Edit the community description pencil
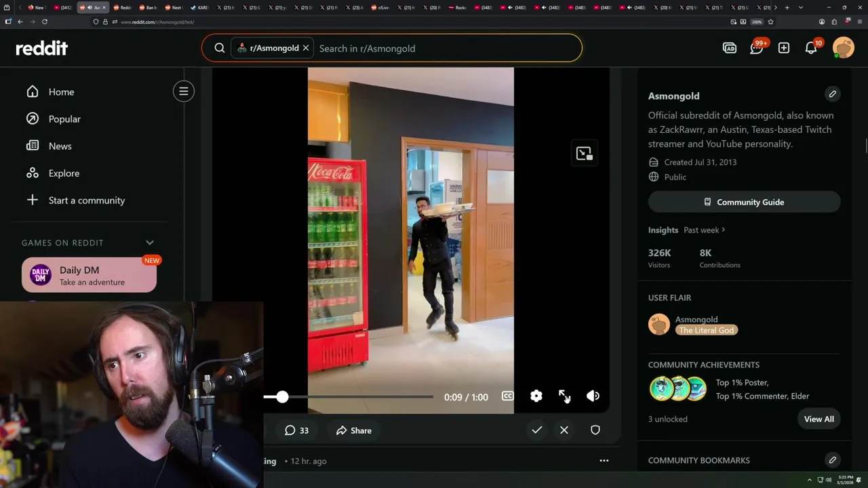Screen dimensions: 868x488 [x=832, y=94]
